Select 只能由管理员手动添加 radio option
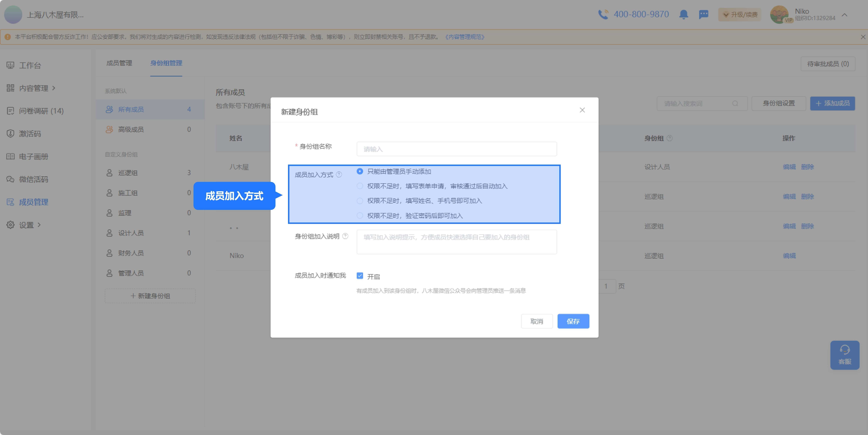This screenshot has height=435, width=868. point(360,171)
